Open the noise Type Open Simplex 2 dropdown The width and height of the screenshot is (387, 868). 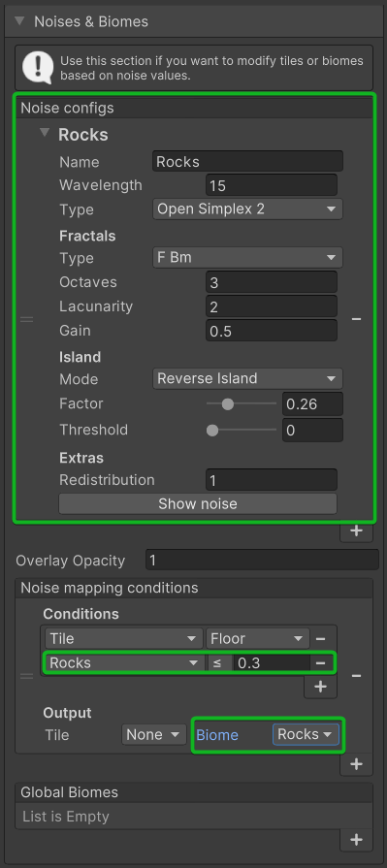247,209
